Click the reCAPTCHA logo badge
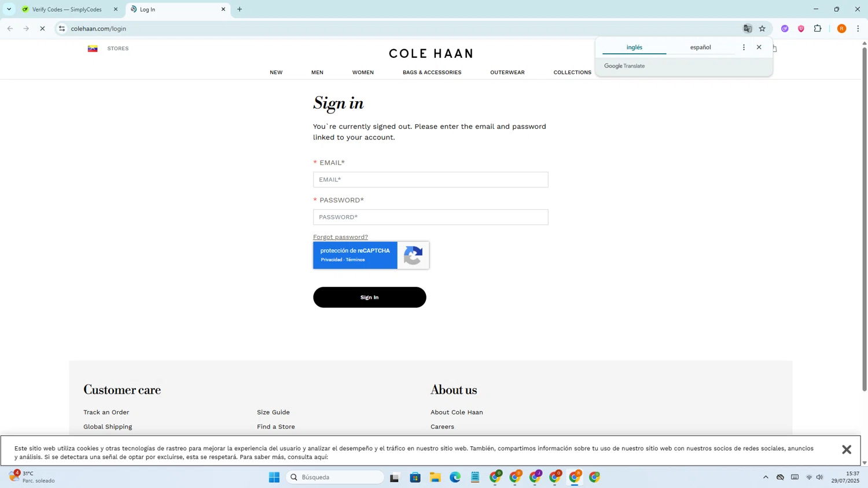Screen dimensions: 868x488 point(413,256)
